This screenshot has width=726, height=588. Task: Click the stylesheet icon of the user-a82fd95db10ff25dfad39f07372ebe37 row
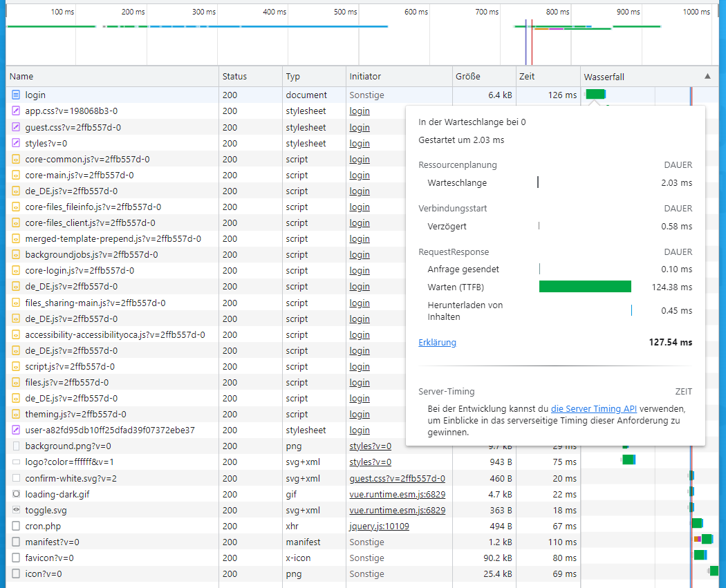(16, 430)
